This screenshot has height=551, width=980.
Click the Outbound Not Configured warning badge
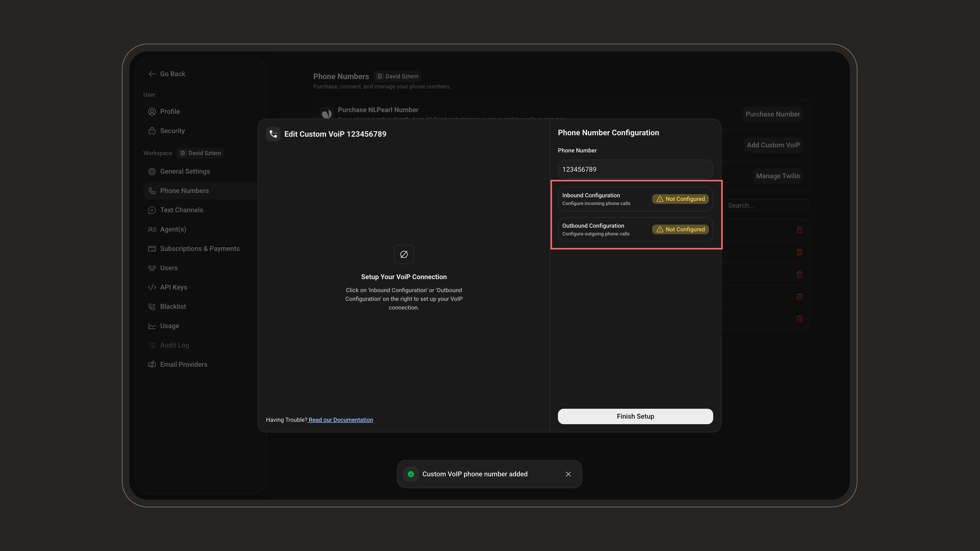680,229
